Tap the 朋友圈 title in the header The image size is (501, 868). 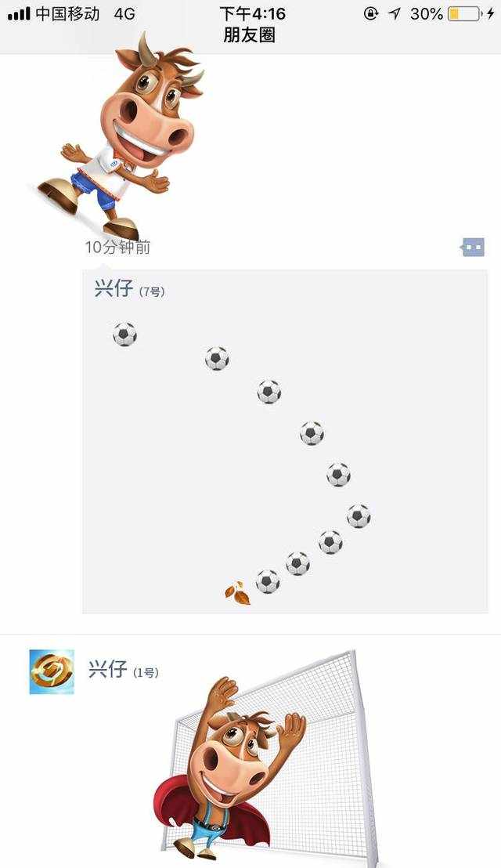pos(250,35)
